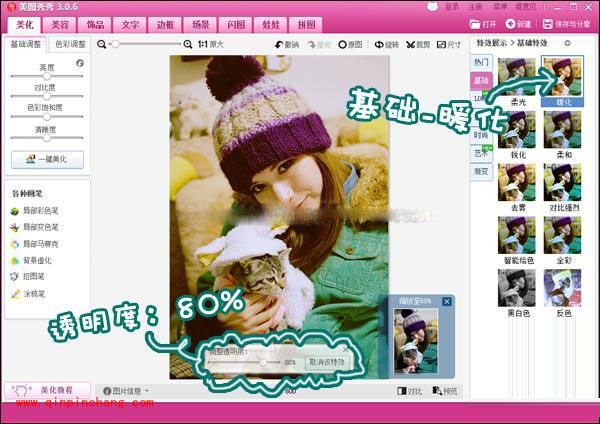
Task: Switch to the 文字 tab
Action: pyautogui.click(x=130, y=25)
